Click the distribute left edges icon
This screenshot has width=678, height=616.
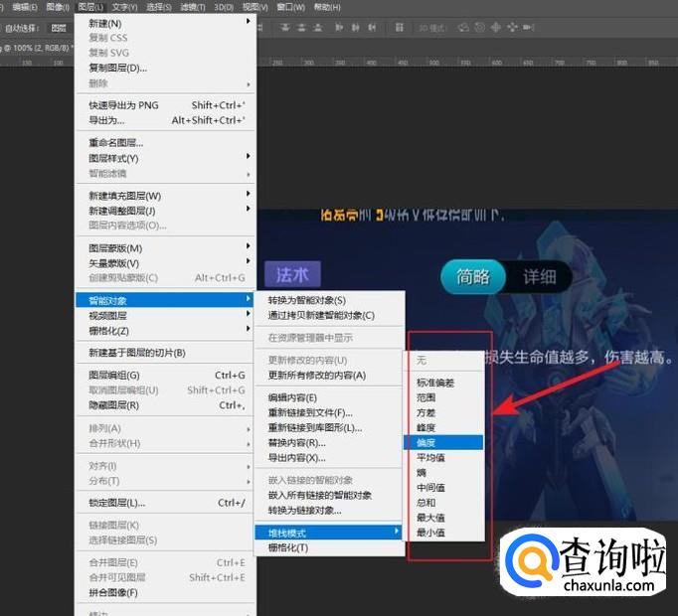[339, 28]
